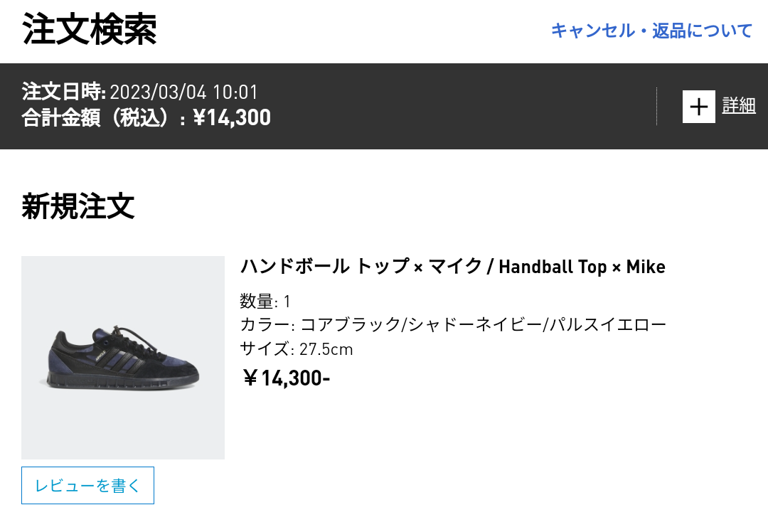Click the English name Handball Top × Mike
The image size is (768, 532).
click(x=582, y=267)
